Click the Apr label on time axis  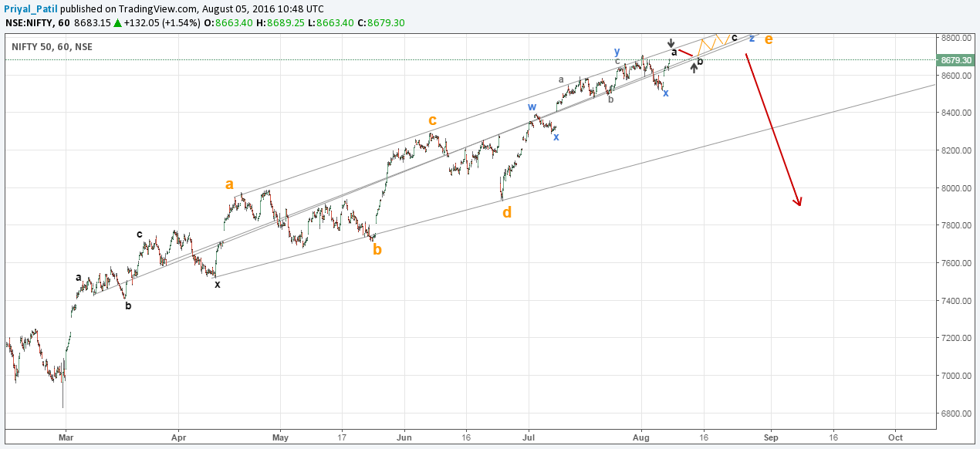coord(178,436)
